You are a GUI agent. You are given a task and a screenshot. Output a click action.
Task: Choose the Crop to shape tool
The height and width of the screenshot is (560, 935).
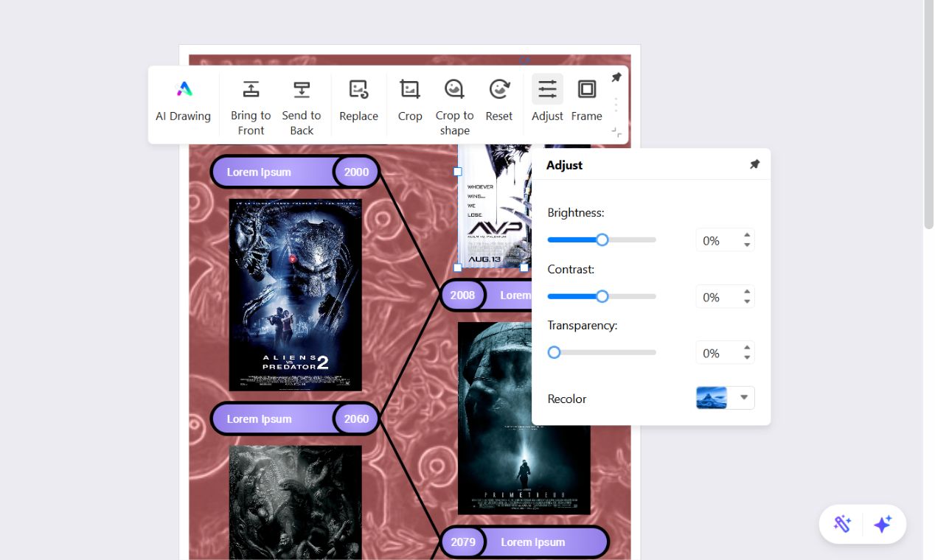pyautogui.click(x=454, y=89)
